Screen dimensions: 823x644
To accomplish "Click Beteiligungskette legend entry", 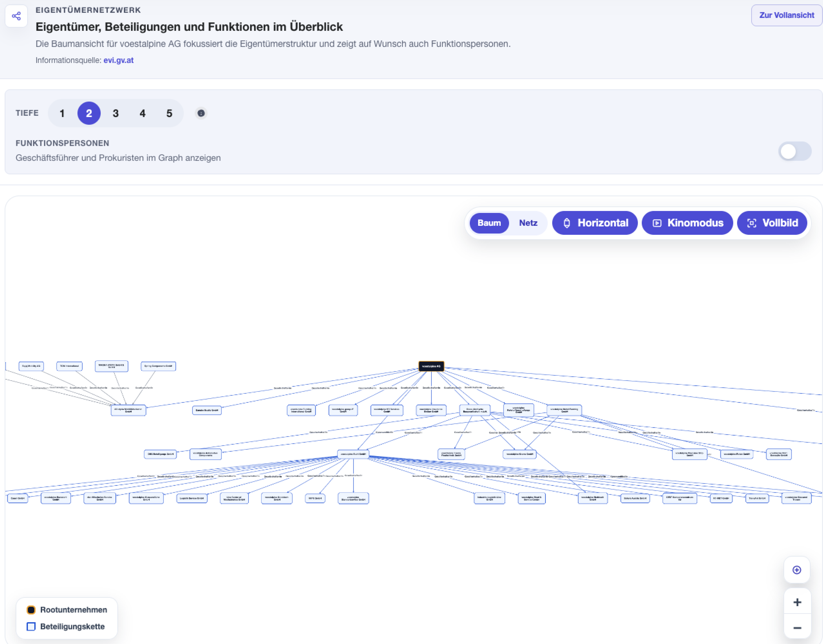I will click(66, 626).
